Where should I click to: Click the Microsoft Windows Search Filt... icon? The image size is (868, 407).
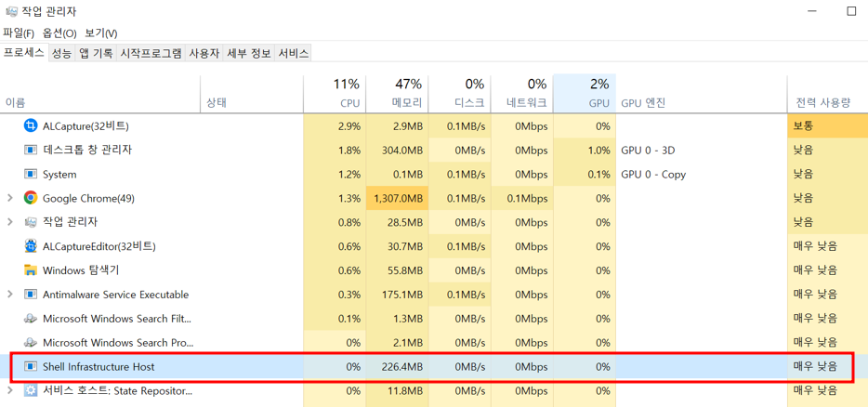[x=30, y=319]
